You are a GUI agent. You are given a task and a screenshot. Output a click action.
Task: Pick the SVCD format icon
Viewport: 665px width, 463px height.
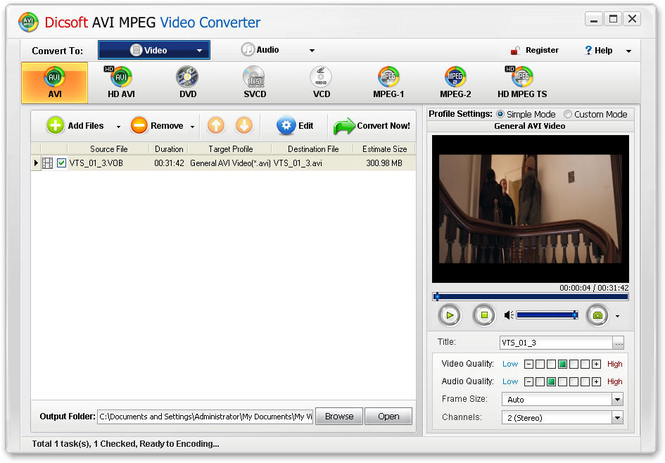tap(254, 83)
